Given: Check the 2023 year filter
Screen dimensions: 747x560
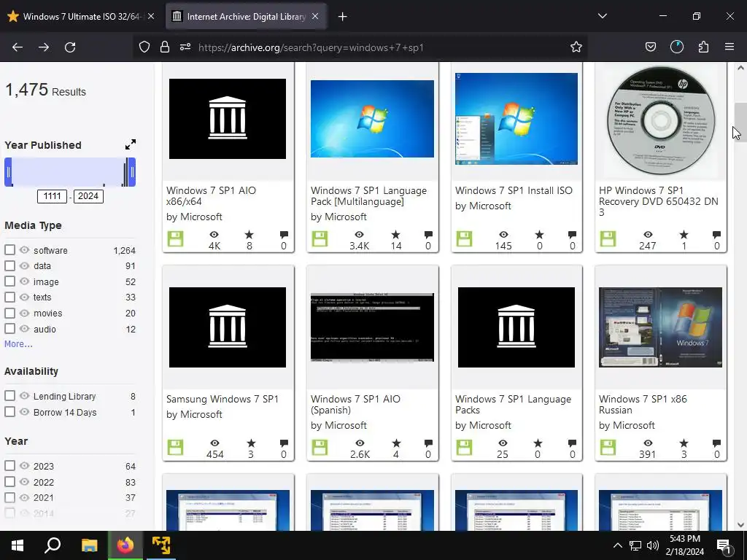Looking at the screenshot, I should 9,465.
